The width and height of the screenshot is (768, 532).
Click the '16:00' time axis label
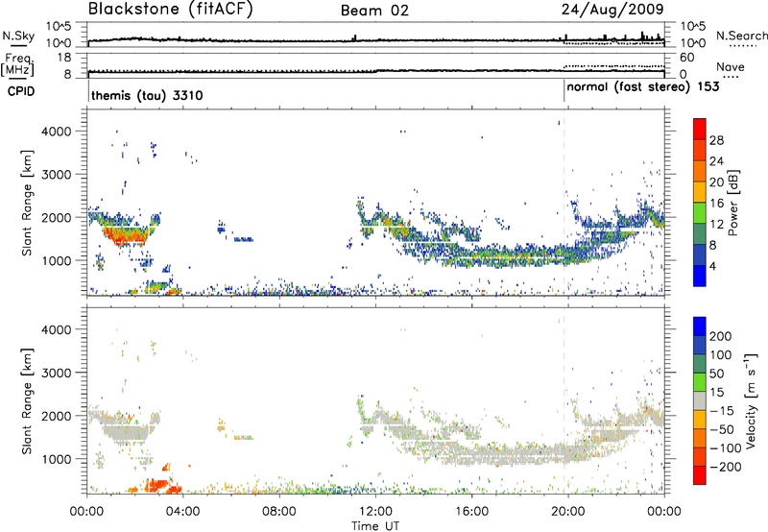click(x=471, y=512)
